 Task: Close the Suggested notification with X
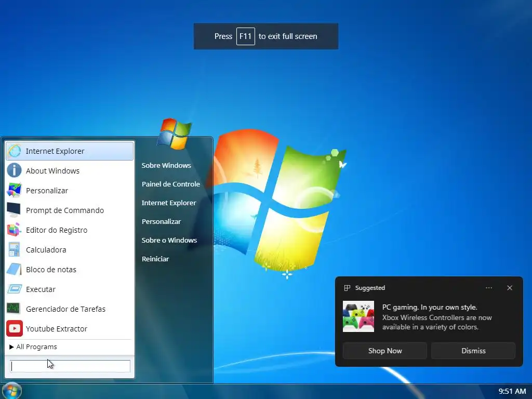[x=510, y=288]
